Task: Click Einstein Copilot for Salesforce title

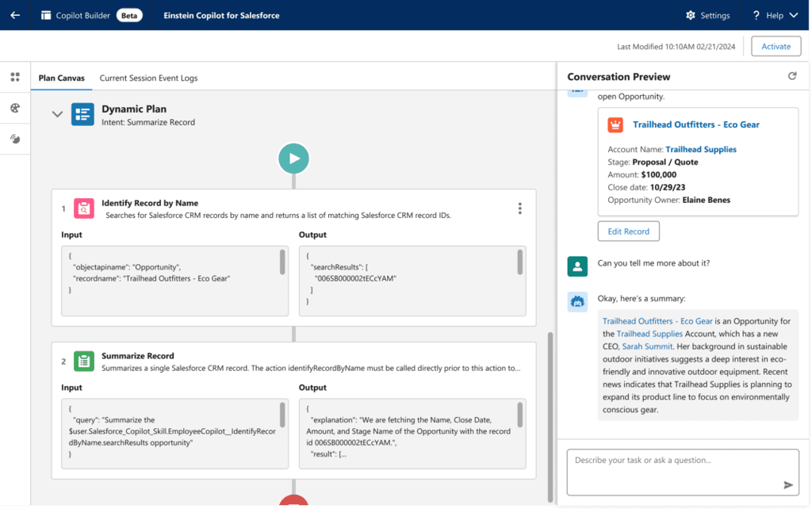Action: point(221,16)
